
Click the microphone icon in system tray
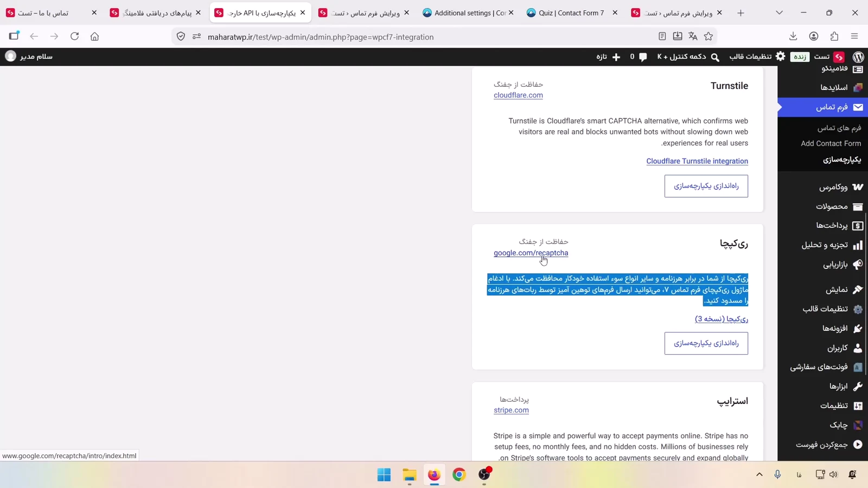point(777,474)
